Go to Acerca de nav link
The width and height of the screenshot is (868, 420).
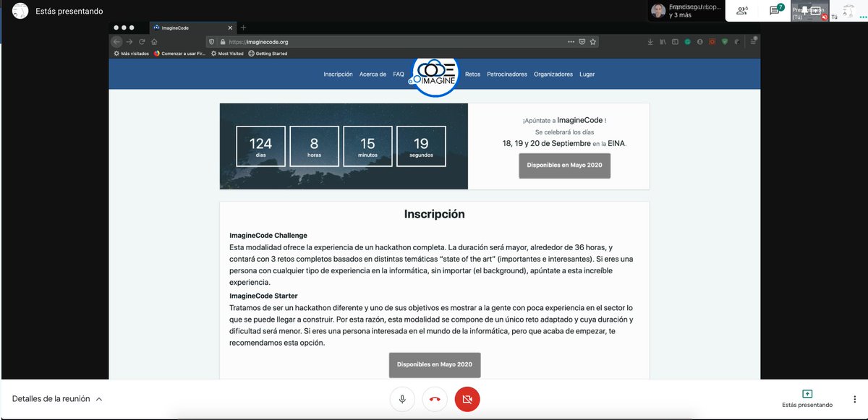coord(373,74)
